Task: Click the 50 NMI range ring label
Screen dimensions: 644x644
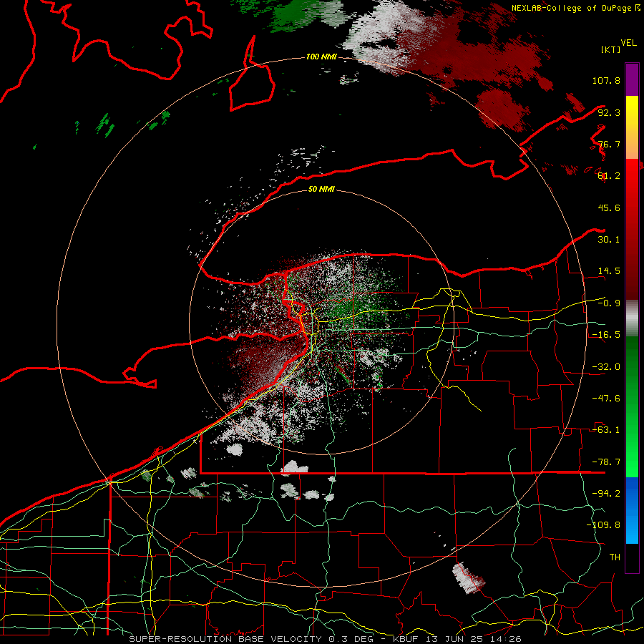Action: (x=321, y=189)
